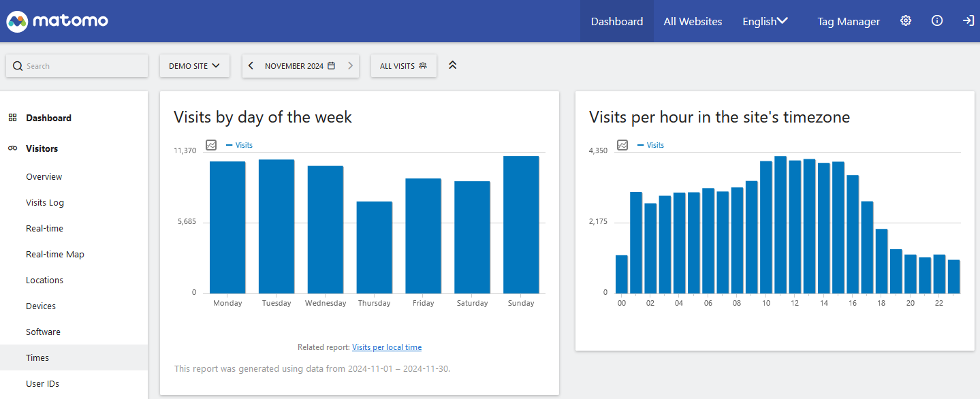Screen dimensions: 980x399
Task: Open the help info icon
Action: click(936, 21)
